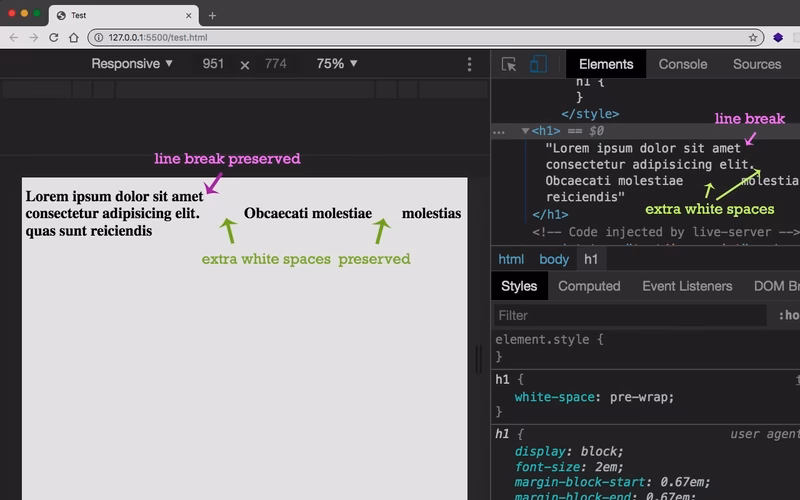This screenshot has height=500, width=800.
Task: Close the Test browser tab
Action: pos(188,16)
